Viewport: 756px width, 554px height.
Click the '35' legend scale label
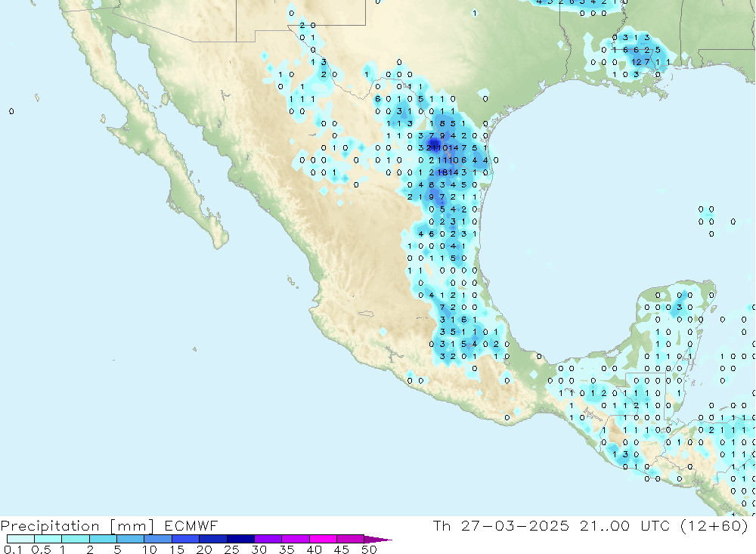[x=287, y=549]
